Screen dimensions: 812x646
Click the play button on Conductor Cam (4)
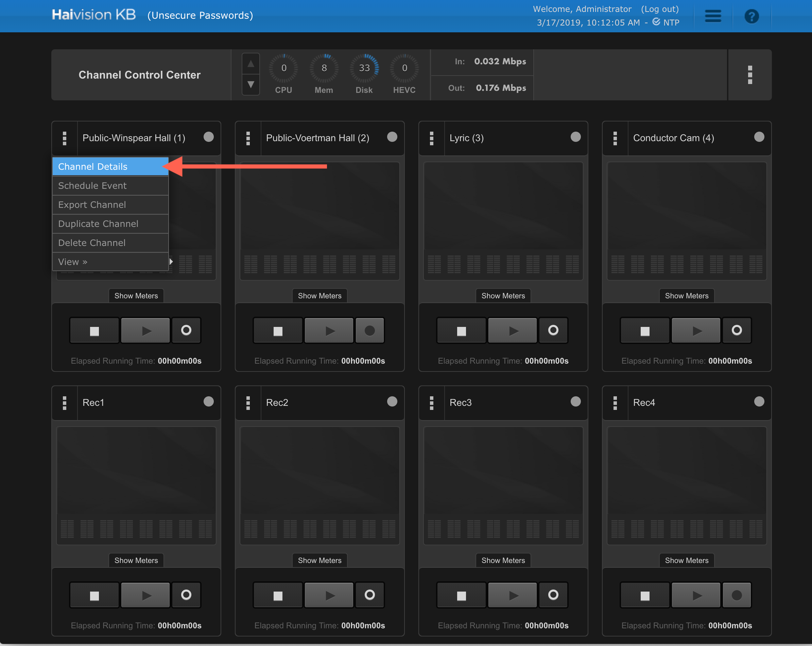click(x=697, y=330)
